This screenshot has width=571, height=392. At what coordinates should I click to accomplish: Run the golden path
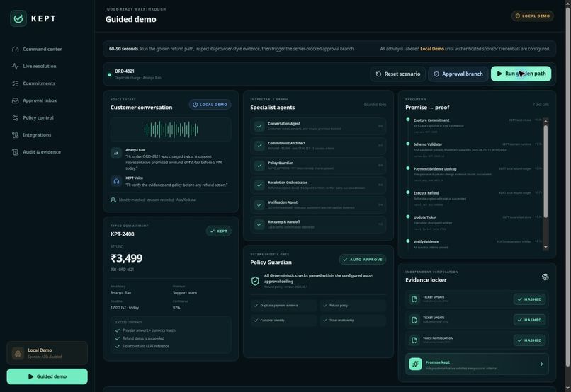coord(521,74)
